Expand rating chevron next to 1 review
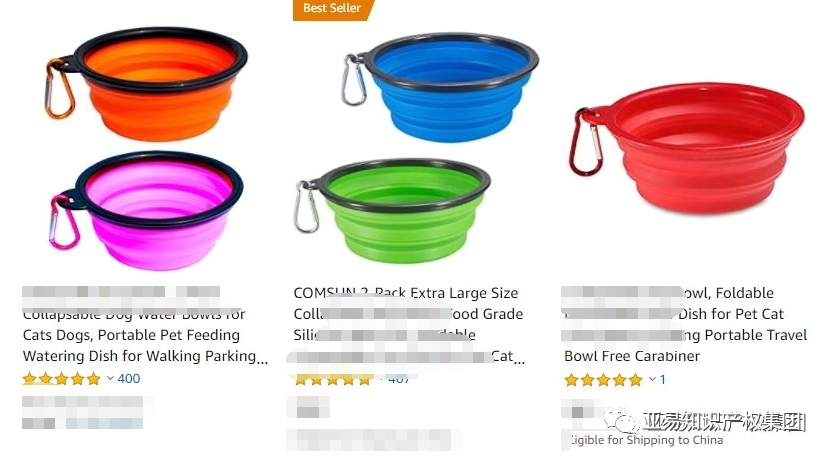The height and width of the screenshot is (457, 828). pos(653,379)
